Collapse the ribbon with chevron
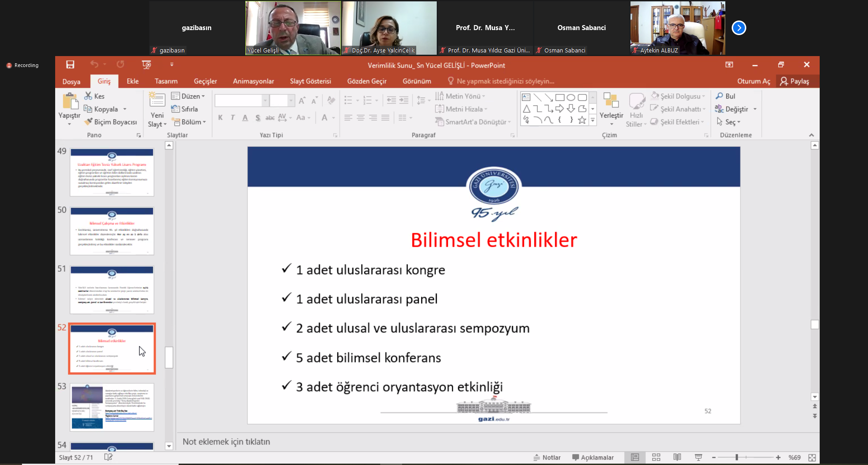868x465 pixels. pos(811,135)
